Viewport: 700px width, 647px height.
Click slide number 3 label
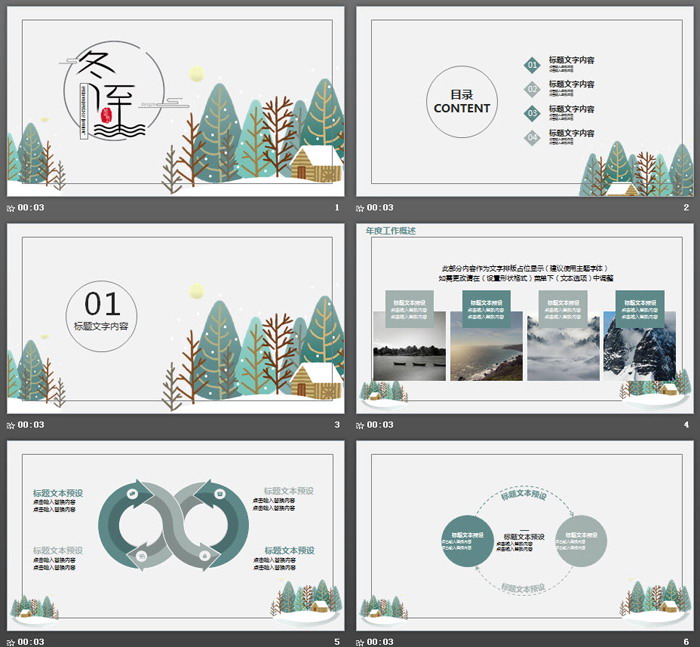point(337,425)
